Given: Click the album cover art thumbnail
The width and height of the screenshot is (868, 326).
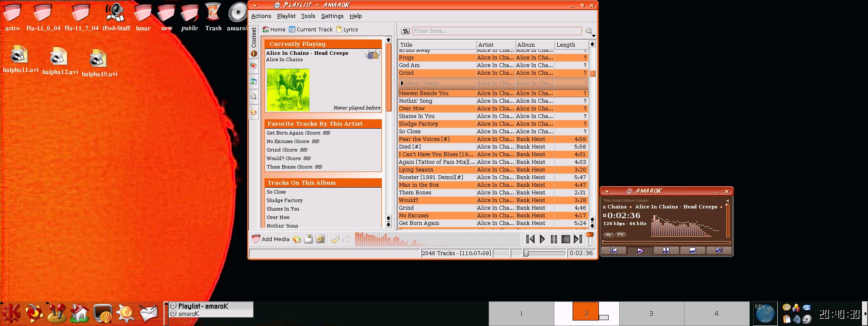Looking at the screenshot, I should click(x=288, y=90).
